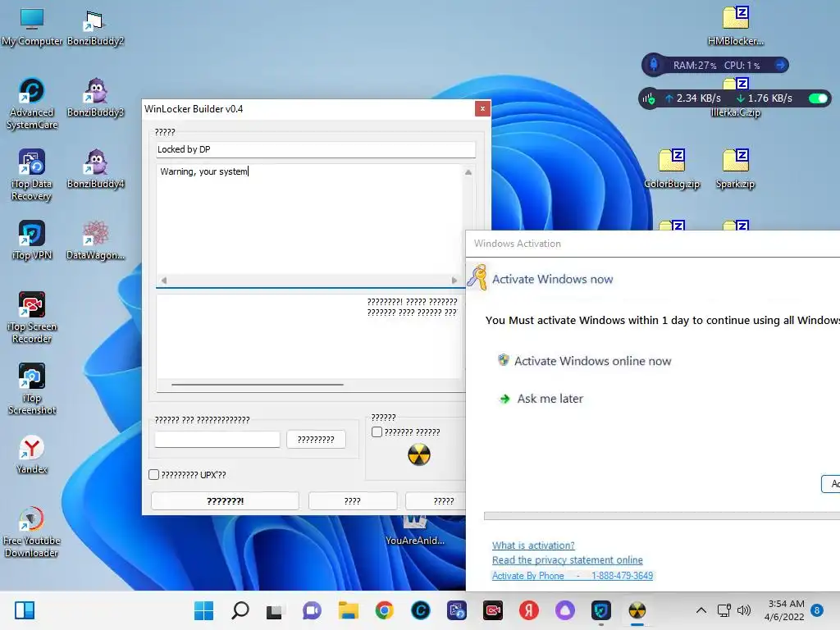Launch Advanced SystemCare shortcut
The width and height of the screenshot is (840, 630).
point(32,103)
